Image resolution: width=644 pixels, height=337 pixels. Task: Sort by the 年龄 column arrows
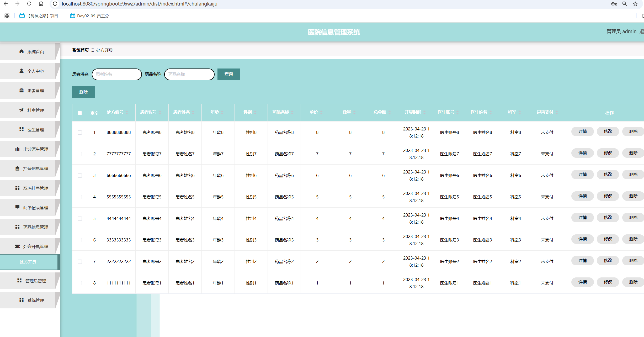(x=222, y=113)
